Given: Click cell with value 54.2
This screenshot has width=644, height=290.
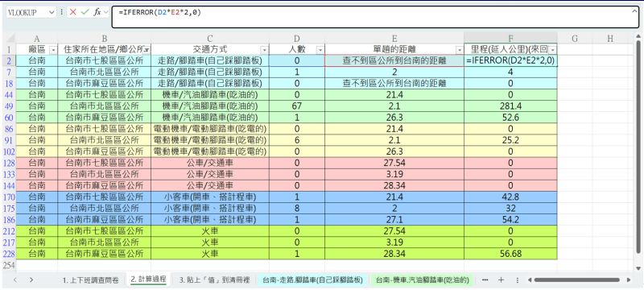Looking at the screenshot, I should coord(510,219).
